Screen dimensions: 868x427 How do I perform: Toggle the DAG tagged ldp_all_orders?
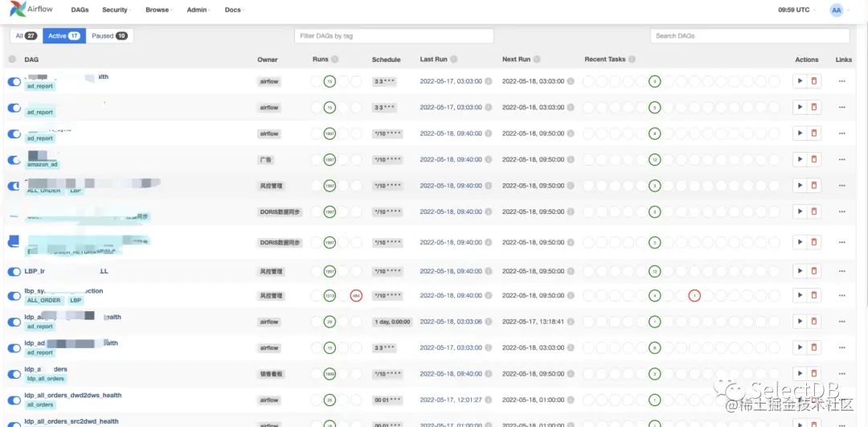pyautogui.click(x=14, y=375)
